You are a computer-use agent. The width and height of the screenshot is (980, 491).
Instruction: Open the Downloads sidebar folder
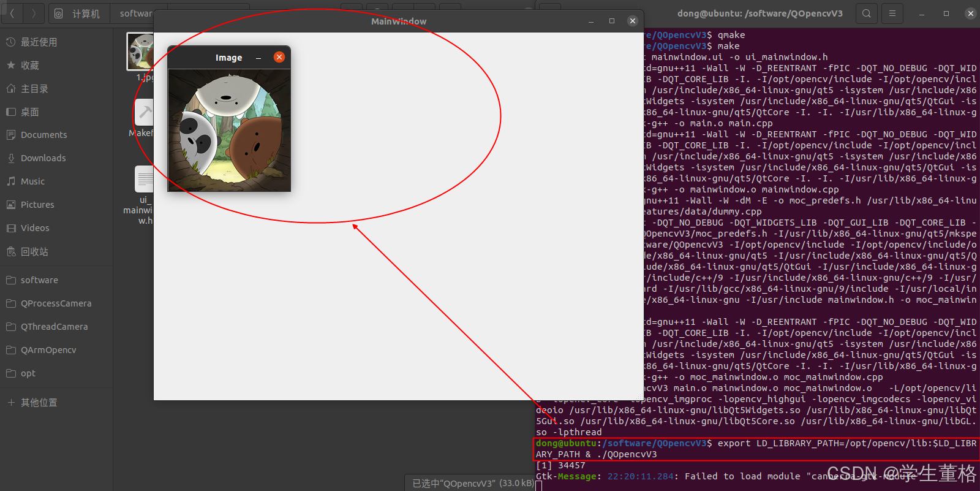pyautogui.click(x=56, y=158)
